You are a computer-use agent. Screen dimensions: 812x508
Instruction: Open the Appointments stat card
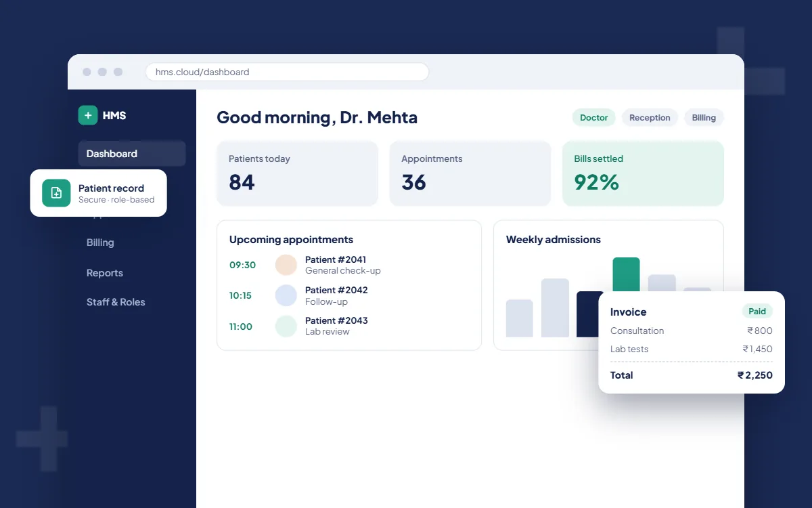470,173
